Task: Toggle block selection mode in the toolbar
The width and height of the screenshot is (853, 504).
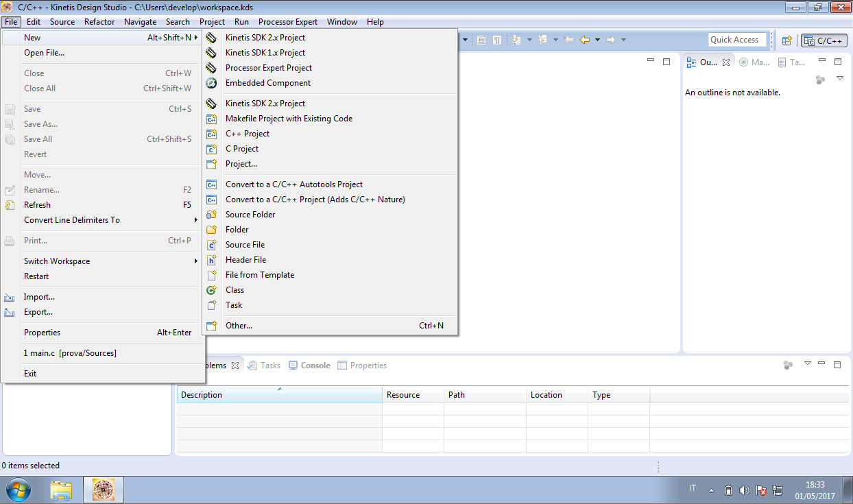Action: point(481,40)
